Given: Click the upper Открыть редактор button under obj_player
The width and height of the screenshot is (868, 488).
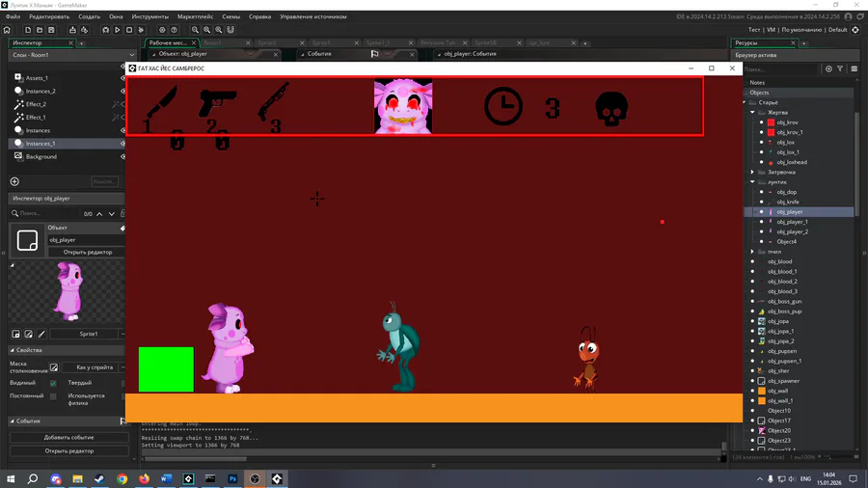Looking at the screenshot, I should click(x=88, y=253).
